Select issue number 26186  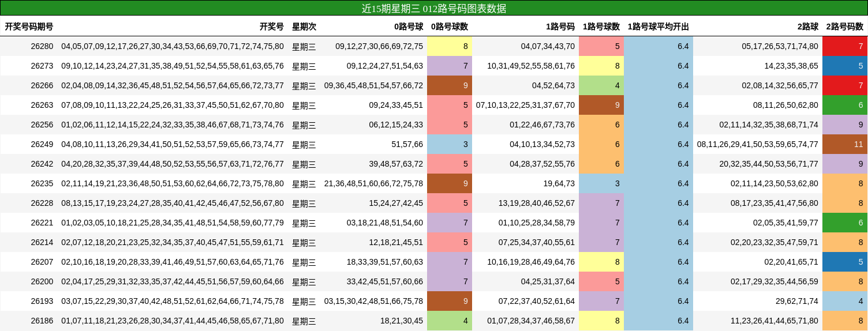pyautogui.click(x=42, y=321)
